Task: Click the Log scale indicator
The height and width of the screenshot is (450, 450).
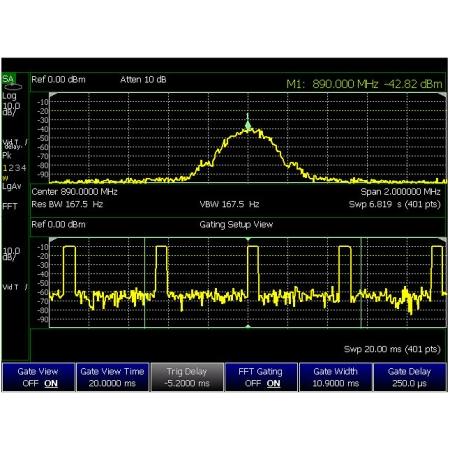Action: coord(9,96)
